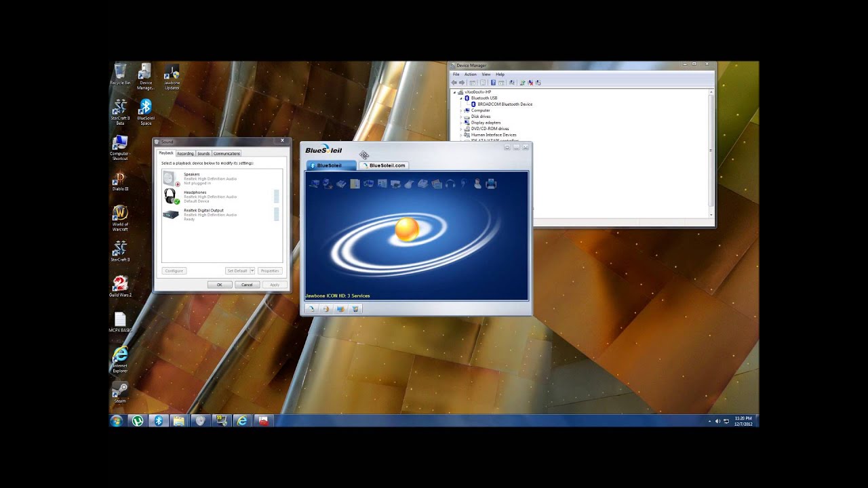Image resolution: width=868 pixels, height=488 pixels.
Task: Open BlueSoleil Space desktop shortcut
Action: pos(145,112)
